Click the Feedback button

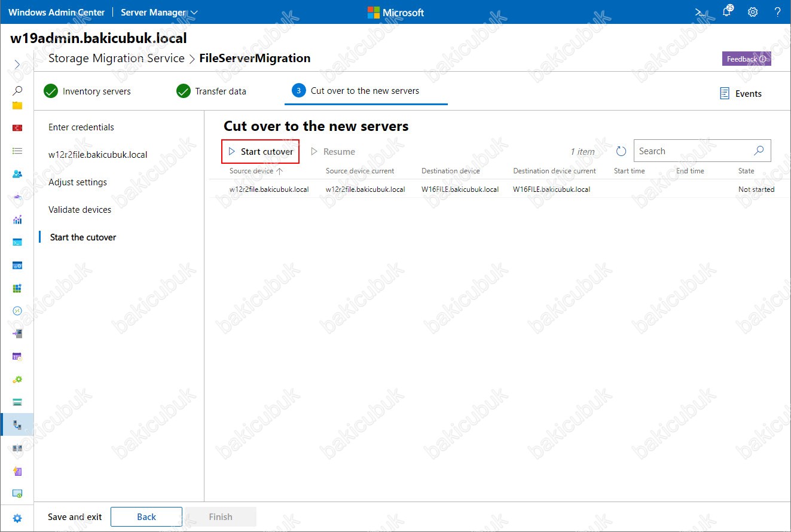click(x=747, y=59)
